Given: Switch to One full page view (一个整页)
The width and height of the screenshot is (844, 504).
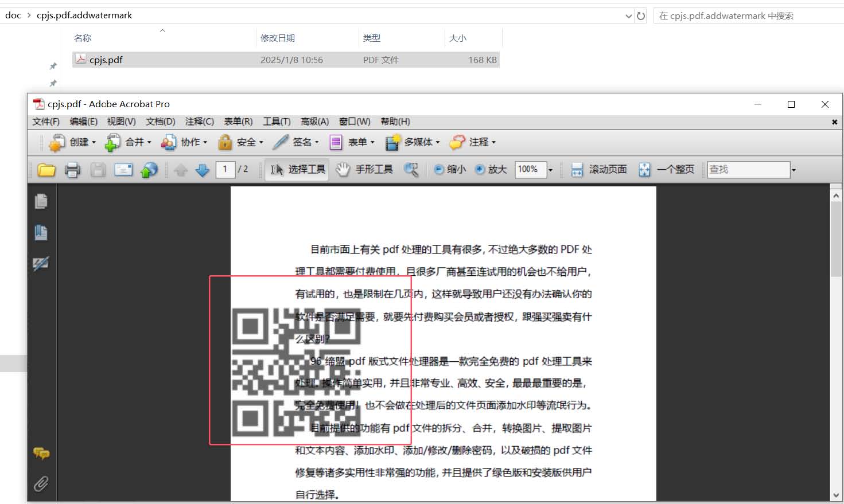Looking at the screenshot, I should click(x=667, y=169).
